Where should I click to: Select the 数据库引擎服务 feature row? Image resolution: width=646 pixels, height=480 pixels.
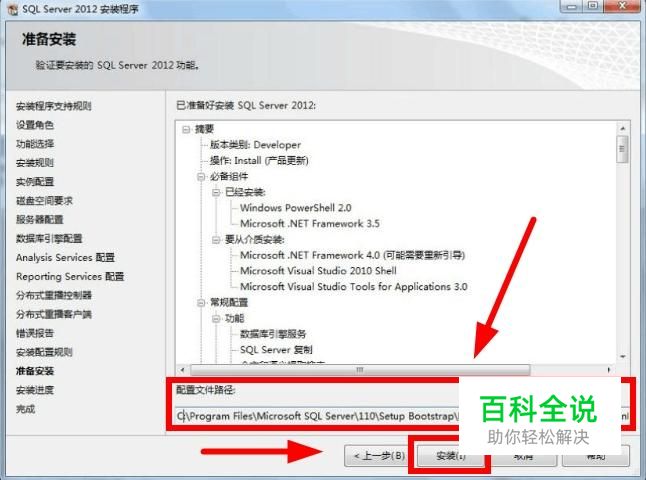273,334
